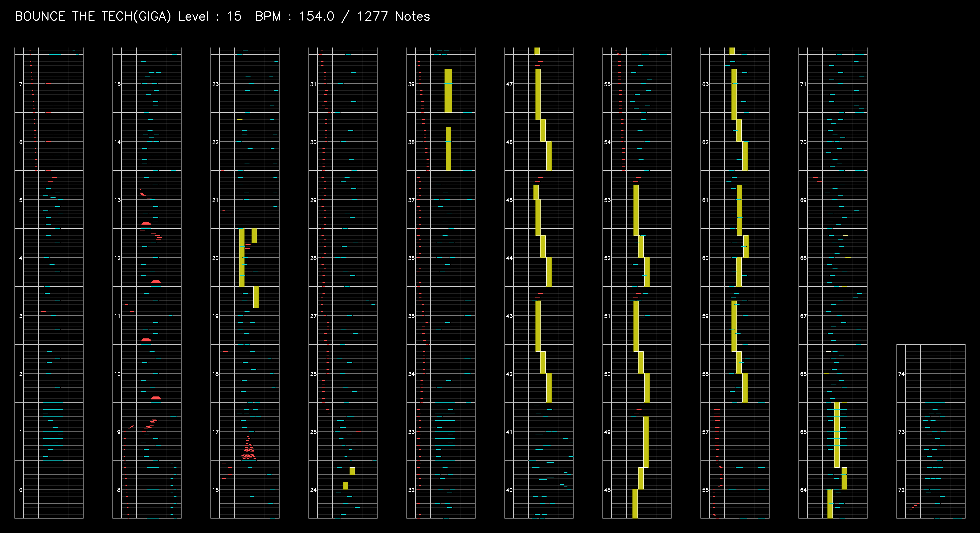Viewport: 980px width, 533px height.
Task: Click measure number 5 label
Action: pos(21,200)
